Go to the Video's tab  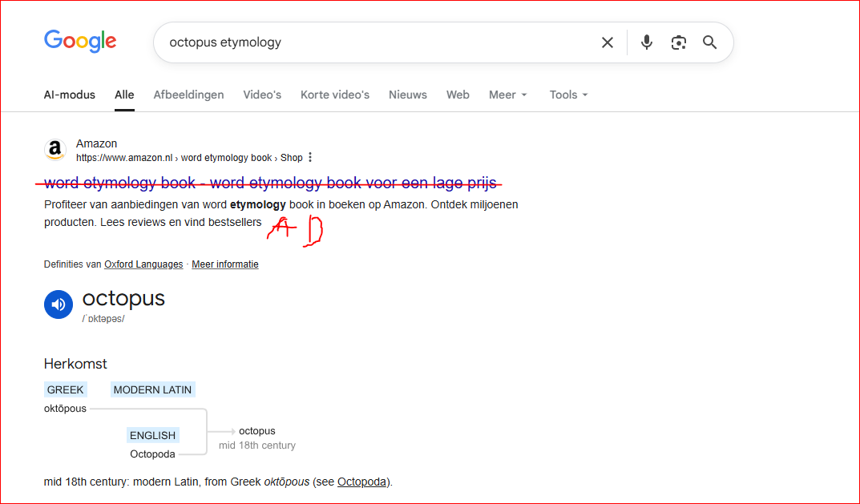pos(262,95)
